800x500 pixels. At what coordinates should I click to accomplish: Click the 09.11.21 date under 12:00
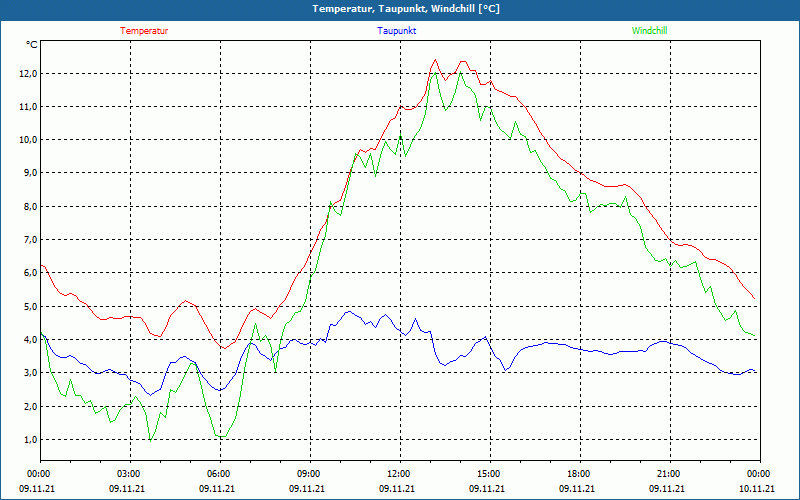pos(397,488)
